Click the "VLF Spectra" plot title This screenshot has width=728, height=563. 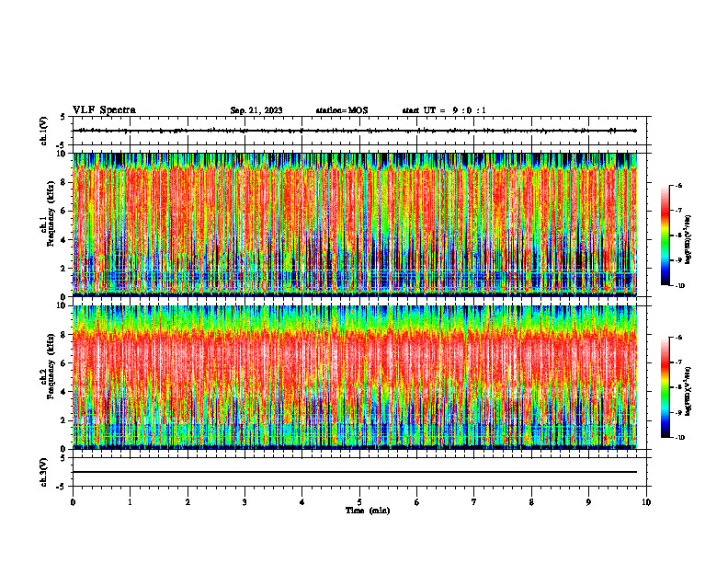(104, 110)
